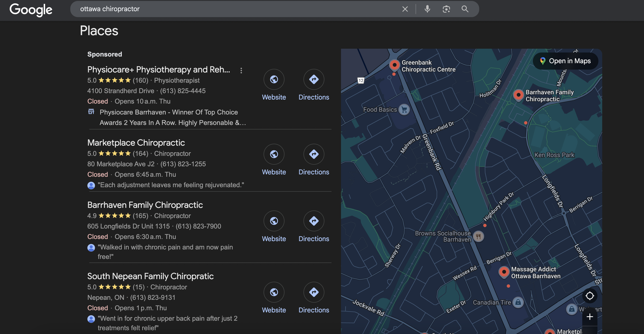The width and height of the screenshot is (644, 334).
Task: Start voice search with microphone icon
Action: 427,9
